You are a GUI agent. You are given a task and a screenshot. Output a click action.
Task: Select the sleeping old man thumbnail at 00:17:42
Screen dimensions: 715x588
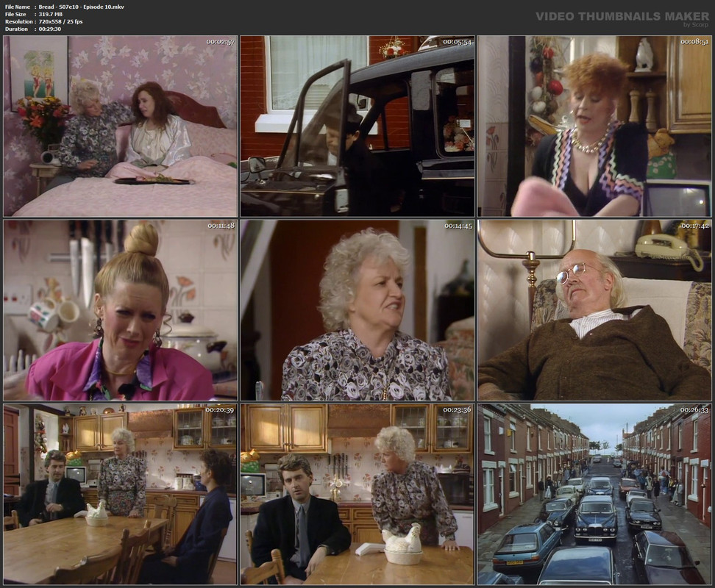click(x=594, y=310)
